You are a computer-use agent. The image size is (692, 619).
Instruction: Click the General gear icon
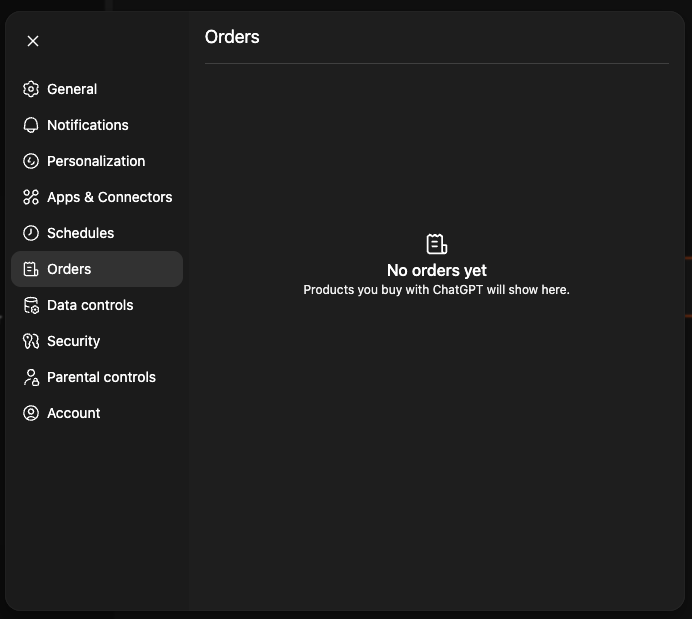pos(31,89)
